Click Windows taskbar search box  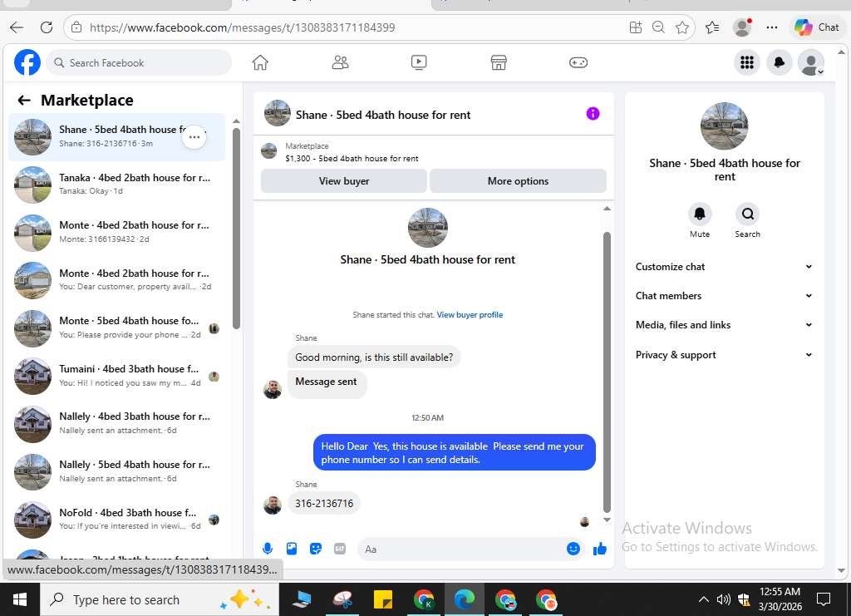pos(160,599)
